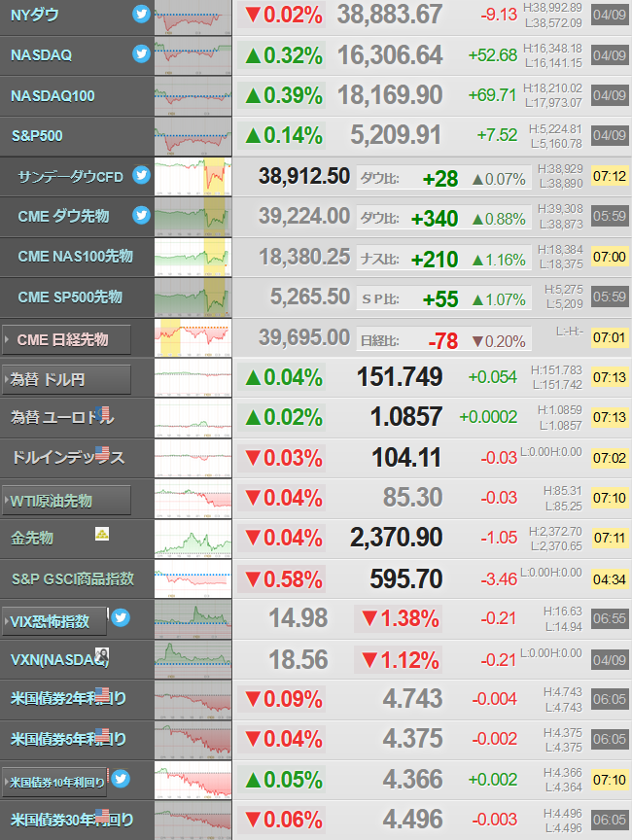Image resolution: width=632 pixels, height=840 pixels.
Task: Click Twitter icon in CME ダウ先物 row
Action: pyautogui.click(x=141, y=215)
